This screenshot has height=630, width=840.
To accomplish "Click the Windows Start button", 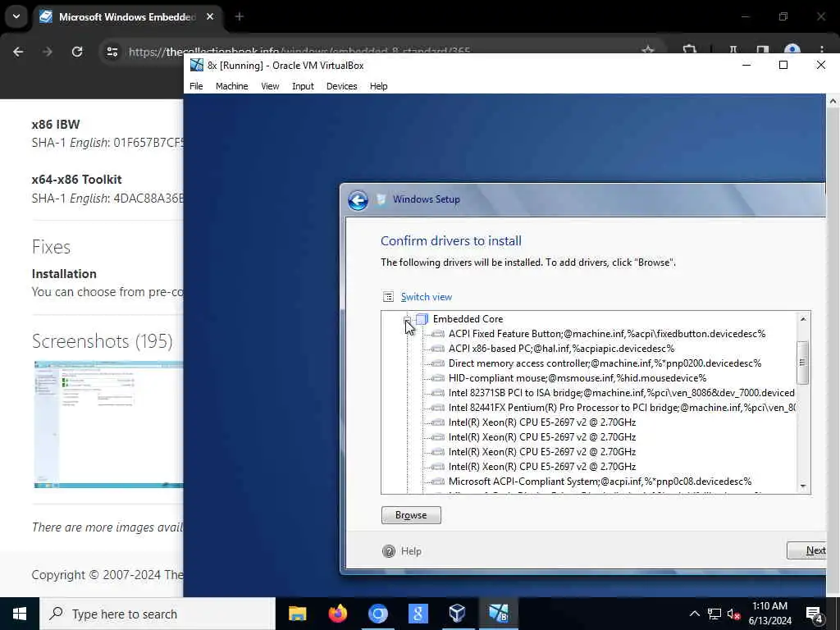I will coord(20,614).
